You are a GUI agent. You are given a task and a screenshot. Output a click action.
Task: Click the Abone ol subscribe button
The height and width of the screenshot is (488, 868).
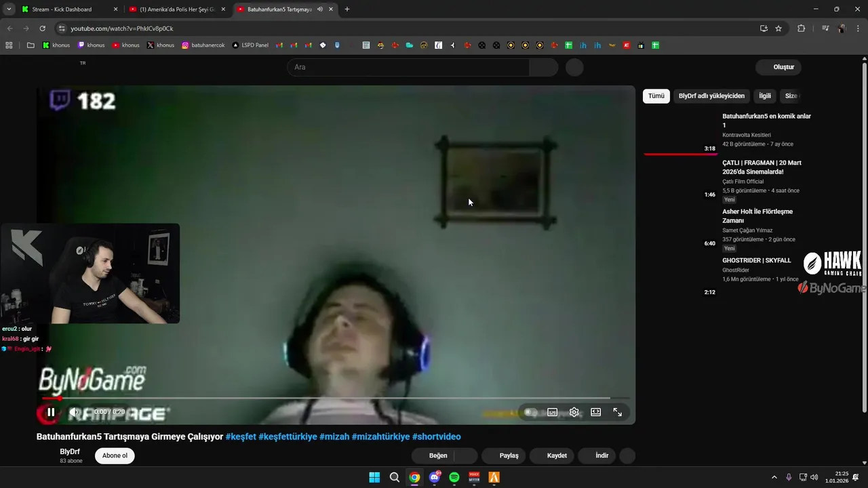tap(115, 455)
